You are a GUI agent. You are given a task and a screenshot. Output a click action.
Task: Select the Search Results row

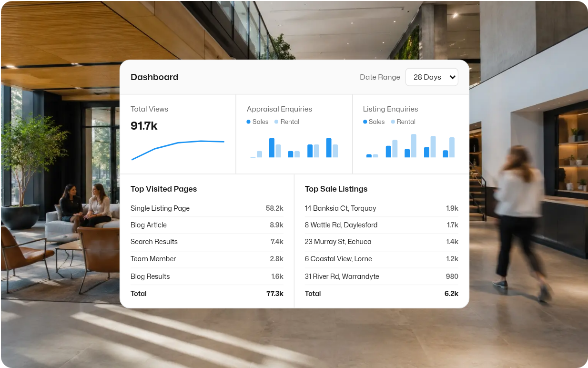207,242
